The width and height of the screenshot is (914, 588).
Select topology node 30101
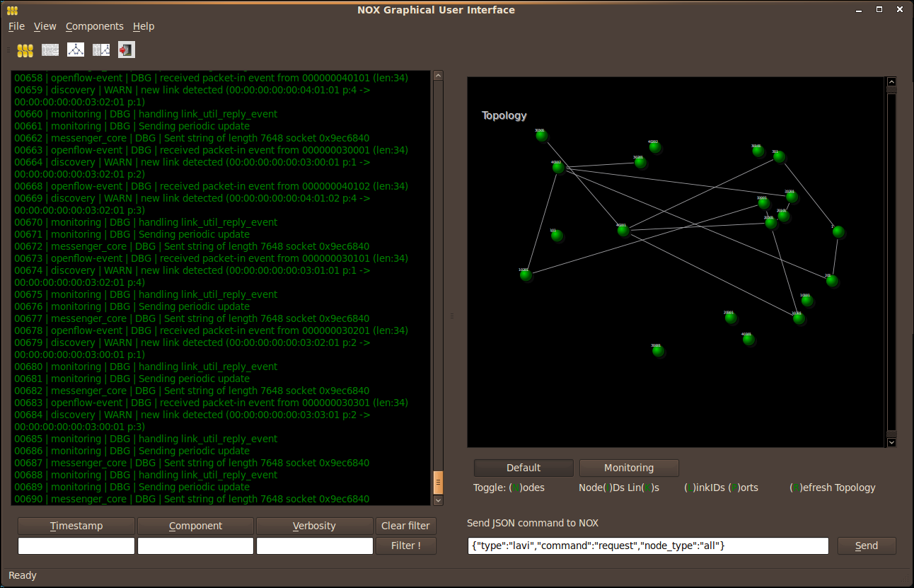point(758,151)
